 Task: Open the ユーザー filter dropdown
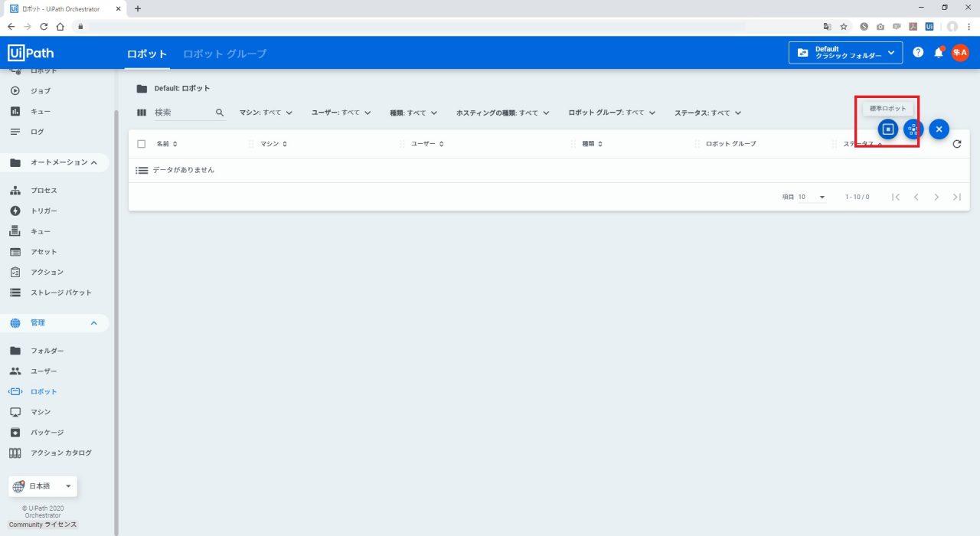341,113
